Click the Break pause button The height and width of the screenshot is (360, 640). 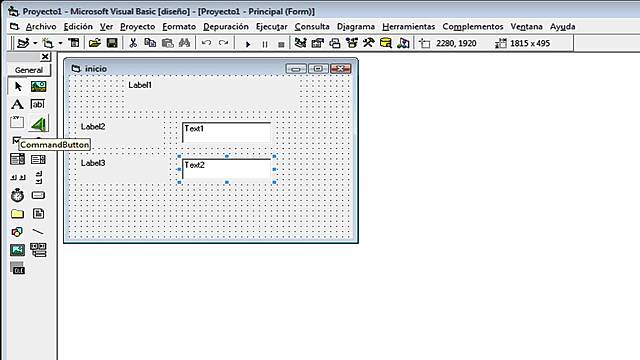[264, 44]
